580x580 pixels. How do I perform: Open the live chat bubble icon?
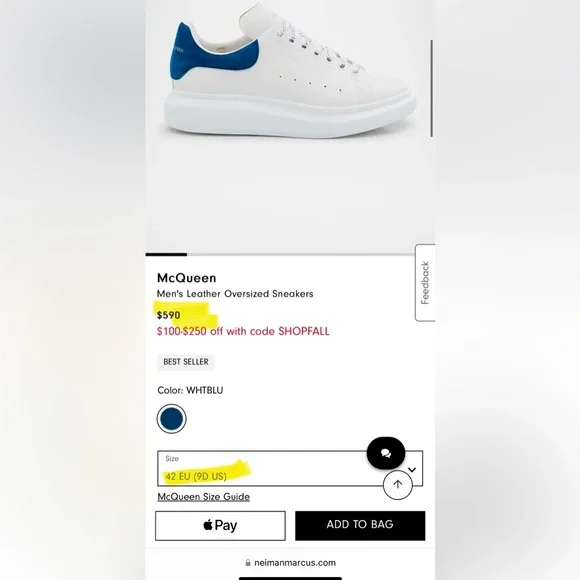tap(386, 453)
